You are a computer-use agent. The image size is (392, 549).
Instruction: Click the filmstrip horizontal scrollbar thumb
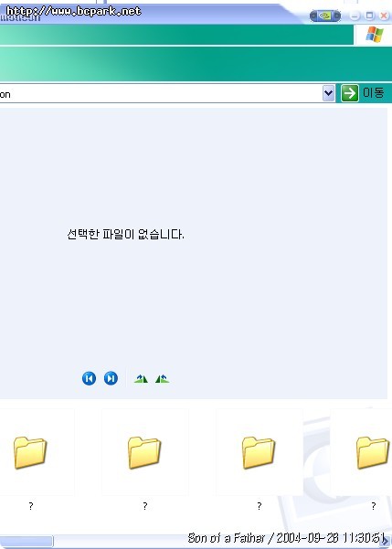26,542
